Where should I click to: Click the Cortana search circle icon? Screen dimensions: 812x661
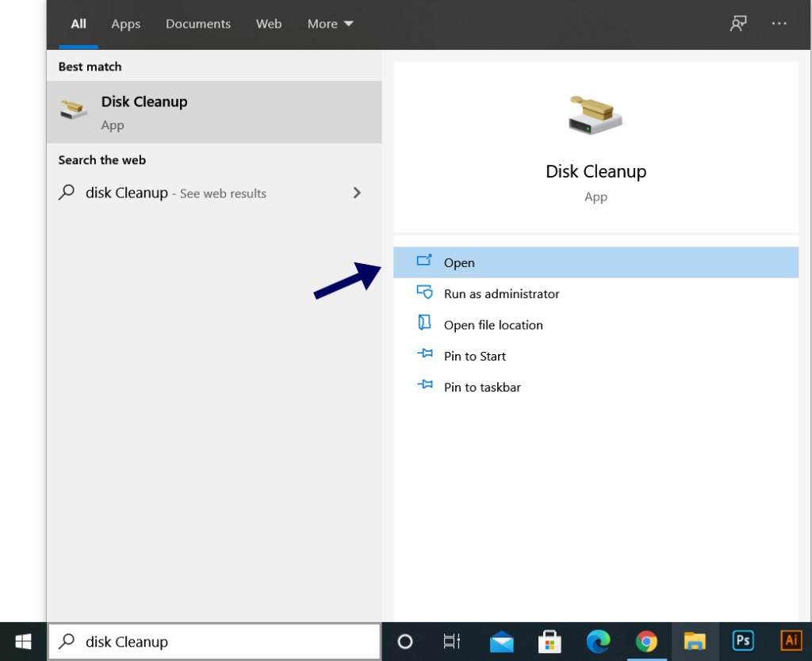tap(405, 641)
